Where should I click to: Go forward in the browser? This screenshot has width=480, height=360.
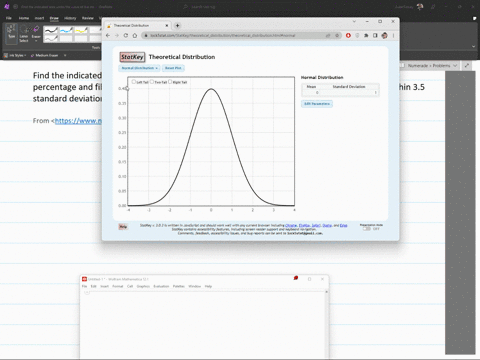[x=117, y=35]
